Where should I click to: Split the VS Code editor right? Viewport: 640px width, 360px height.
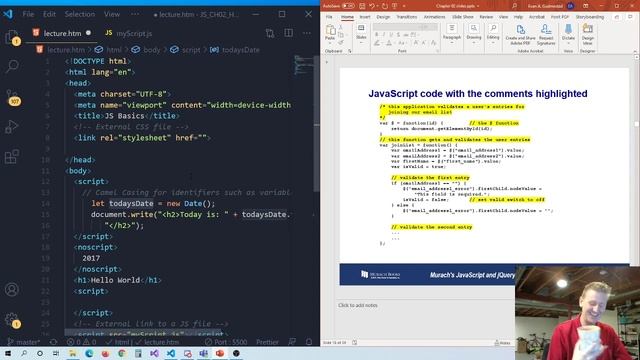click(x=288, y=33)
